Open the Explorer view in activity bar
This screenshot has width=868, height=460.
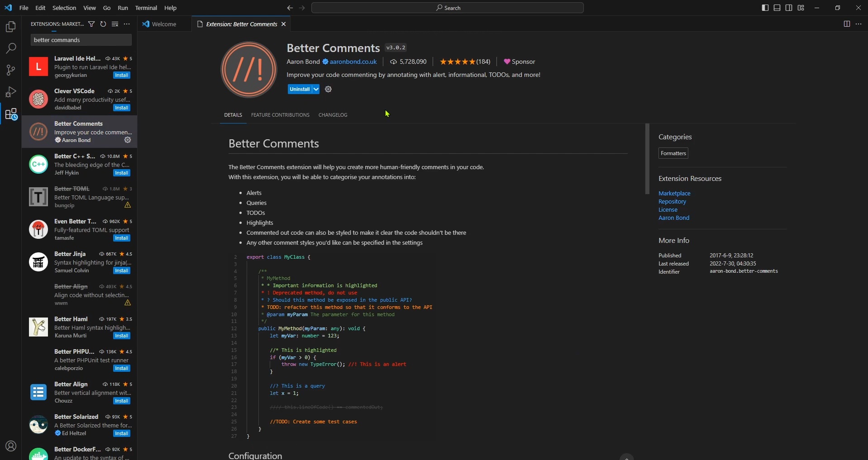pos(11,27)
